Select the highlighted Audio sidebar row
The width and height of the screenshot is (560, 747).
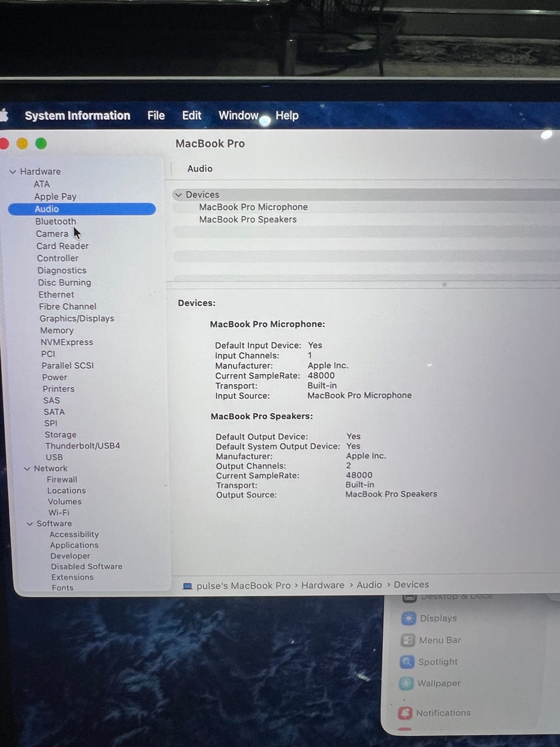(82, 209)
